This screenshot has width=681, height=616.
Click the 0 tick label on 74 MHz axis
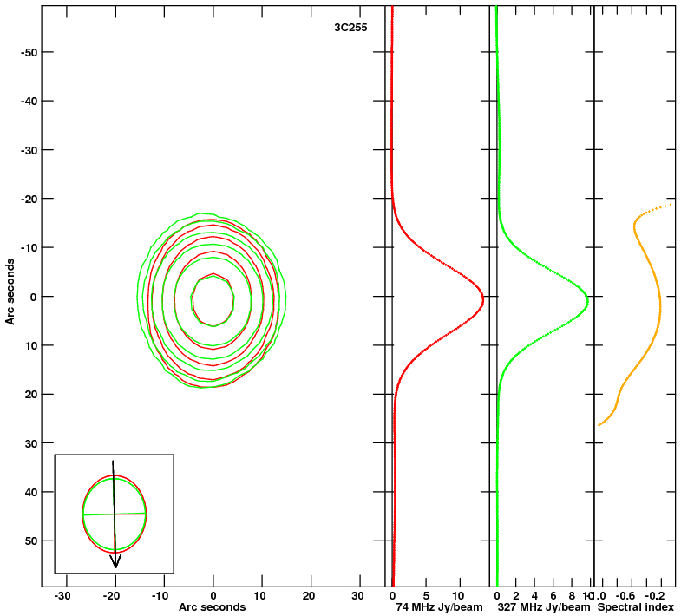(392, 595)
